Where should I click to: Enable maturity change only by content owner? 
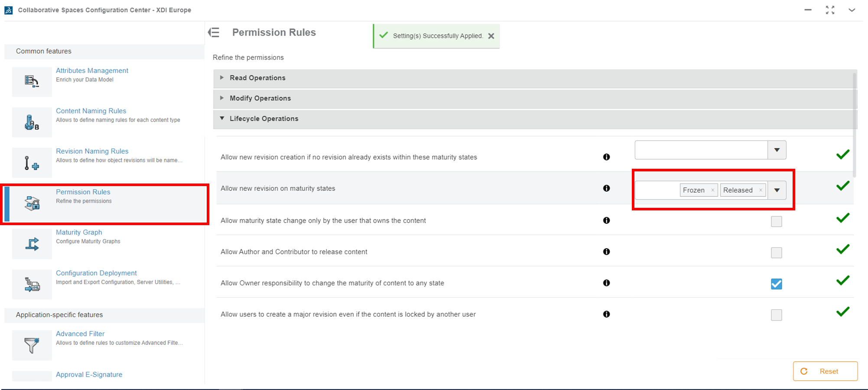(x=776, y=221)
